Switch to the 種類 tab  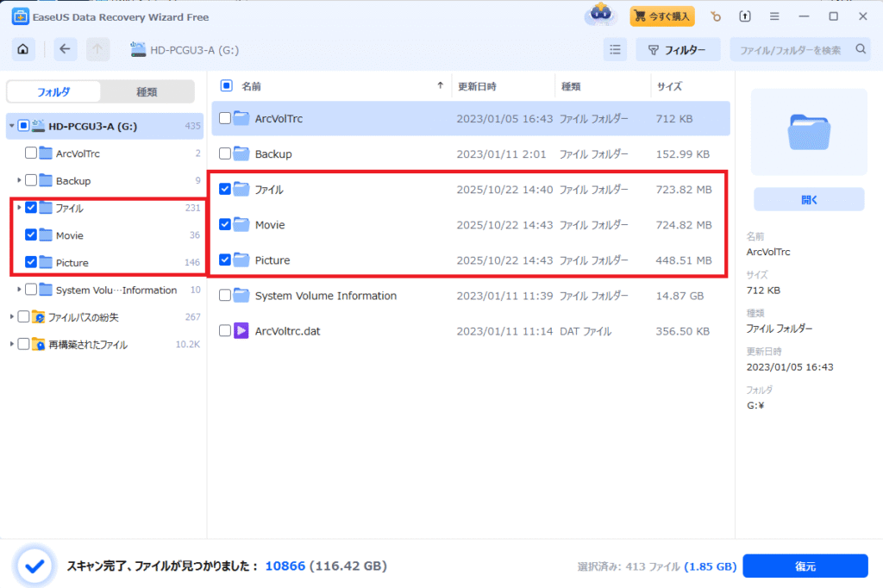(147, 91)
